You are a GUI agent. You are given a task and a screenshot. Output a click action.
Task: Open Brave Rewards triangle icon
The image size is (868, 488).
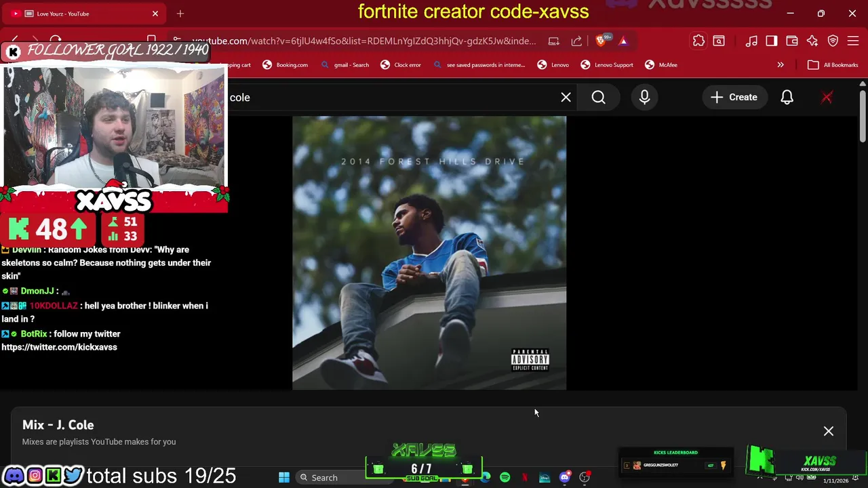pyautogui.click(x=623, y=41)
